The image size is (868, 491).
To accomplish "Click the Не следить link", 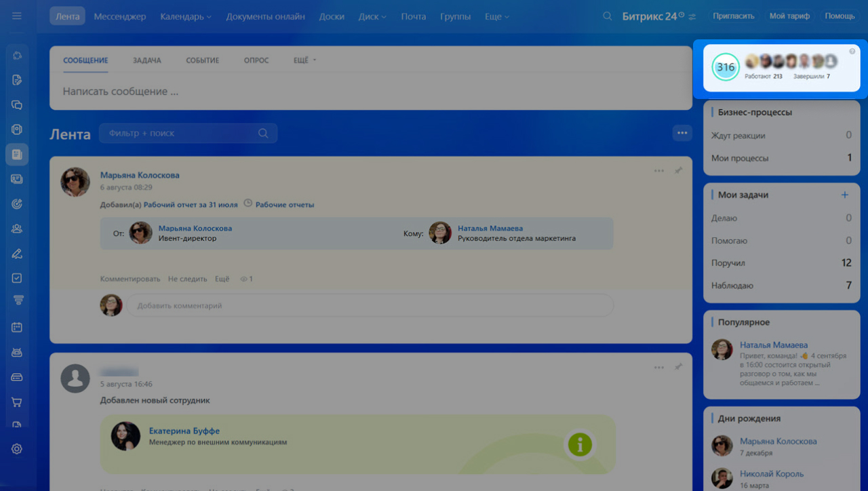I will [x=188, y=279].
